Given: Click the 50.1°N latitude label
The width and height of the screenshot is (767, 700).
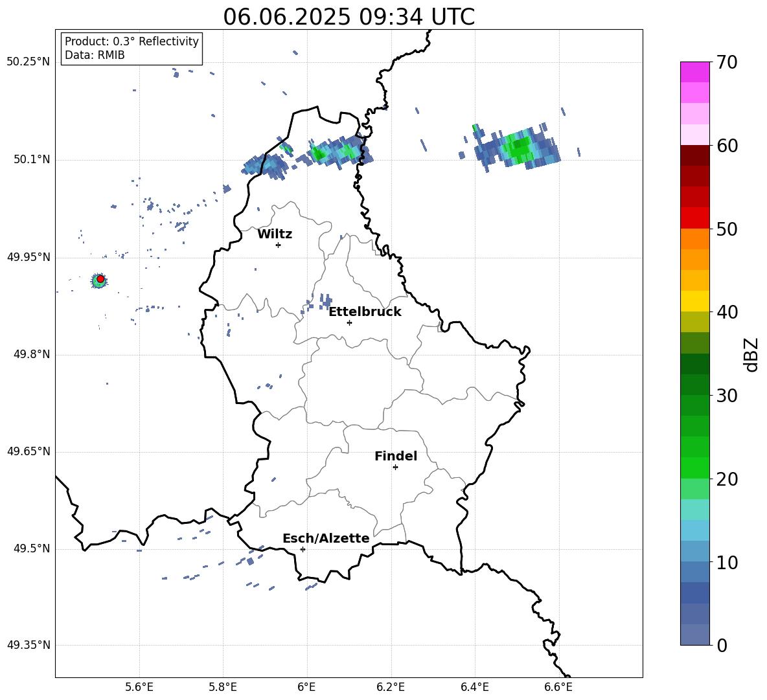Looking at the screenshot, I should coord(32,160).
